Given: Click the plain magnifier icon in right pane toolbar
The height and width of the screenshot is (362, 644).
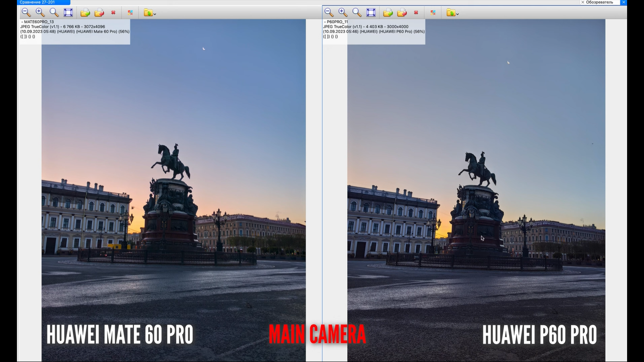Looking at the screenshot, I should pyautogui.click(x=357, y=12).
